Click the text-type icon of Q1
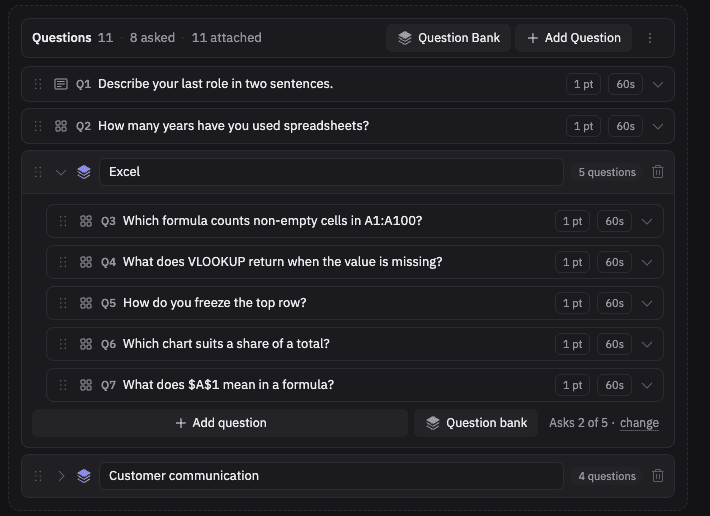 coord(61,84)
